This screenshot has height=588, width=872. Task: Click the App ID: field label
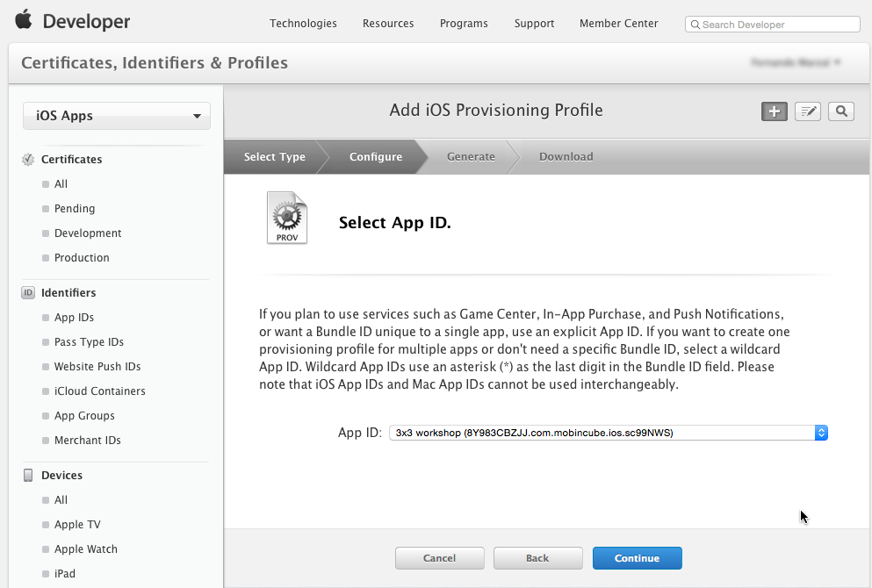click(360, 433)
